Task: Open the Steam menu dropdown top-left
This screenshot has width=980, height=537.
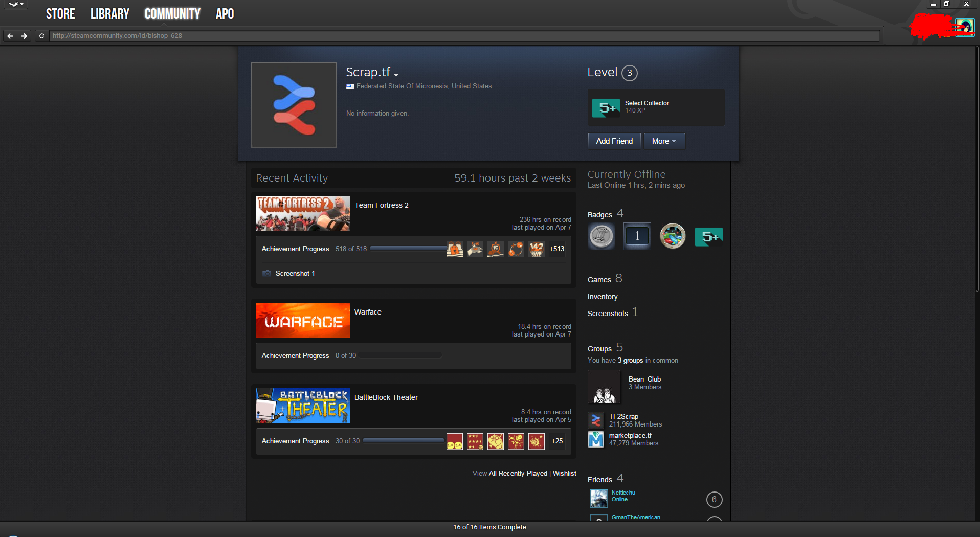Action: (16, 5)
